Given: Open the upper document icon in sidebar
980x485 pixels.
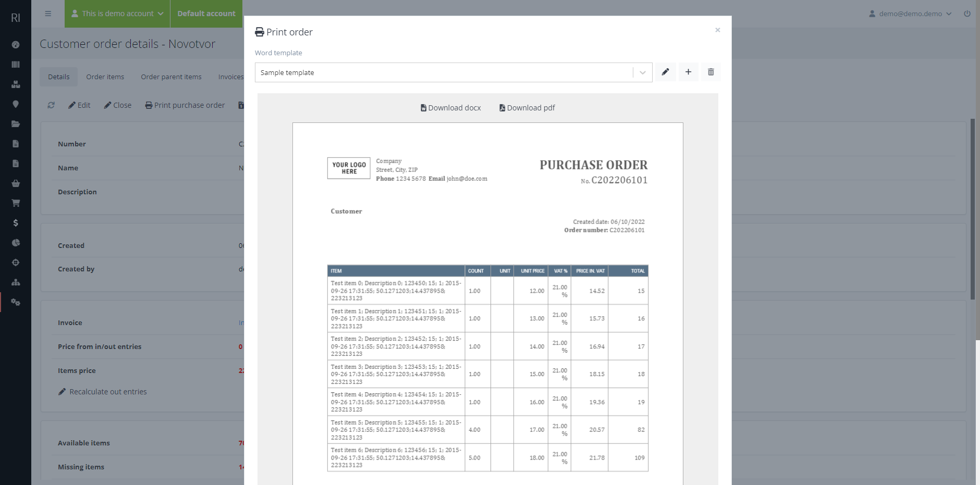Looking at the screenshot, I should click(x=16, y=144).
